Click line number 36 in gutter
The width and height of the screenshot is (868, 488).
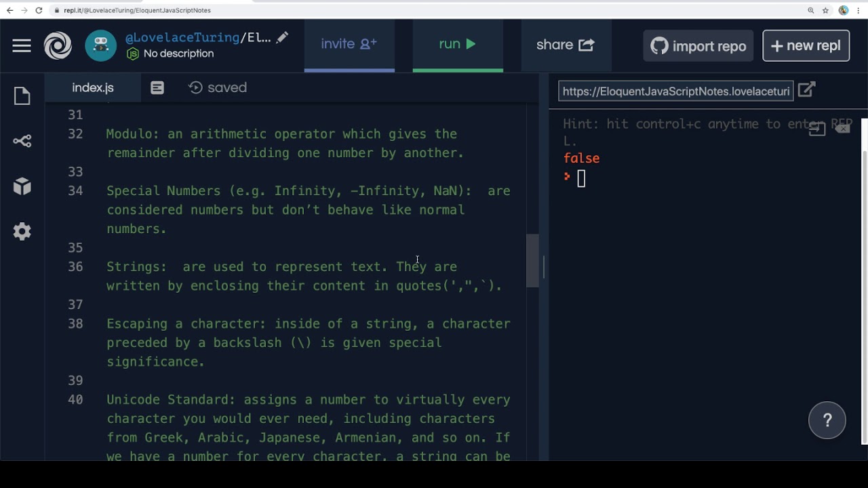coord(75,266)
